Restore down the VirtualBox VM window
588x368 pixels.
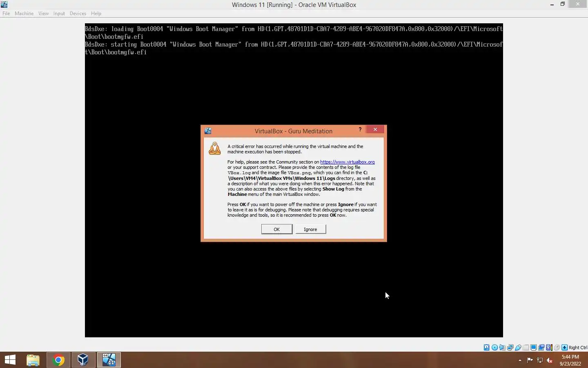(563, 4)
